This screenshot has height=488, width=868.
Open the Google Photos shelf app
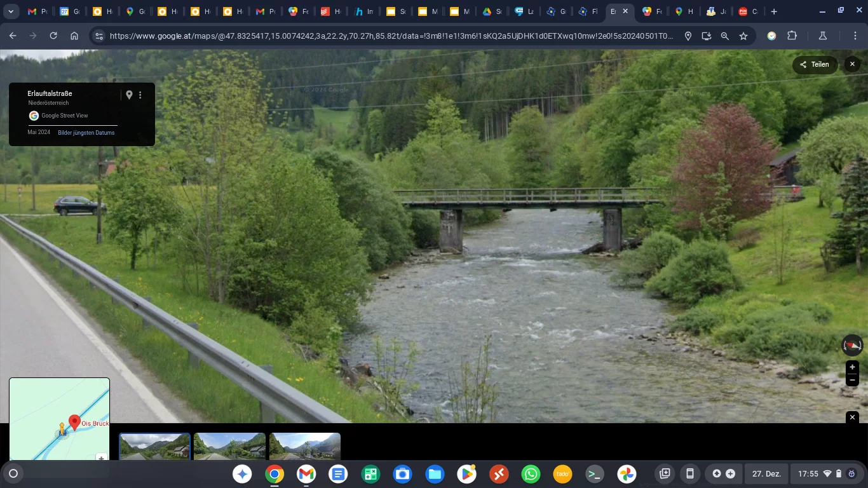(627, 474)
